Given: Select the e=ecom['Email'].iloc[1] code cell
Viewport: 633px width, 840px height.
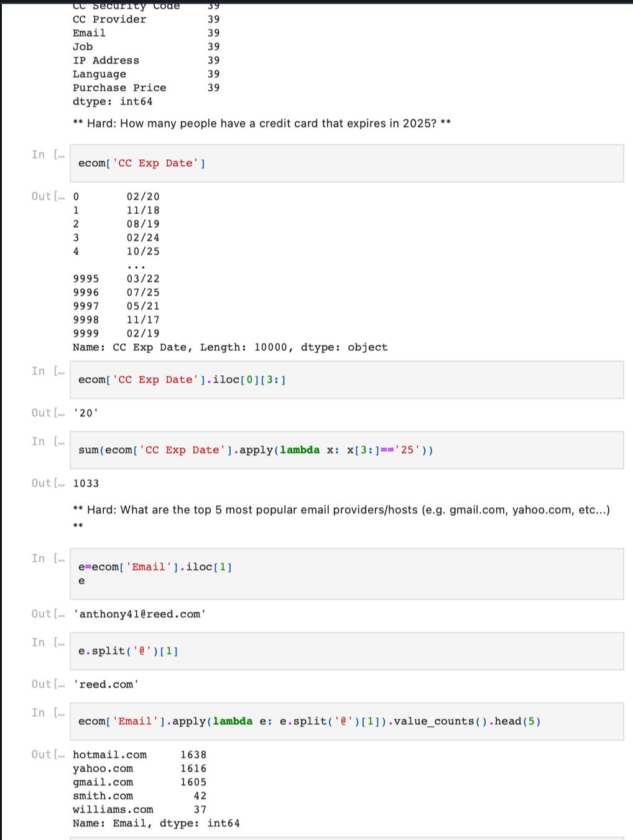Looking at the screenshot, I should (x=346, y=574).
